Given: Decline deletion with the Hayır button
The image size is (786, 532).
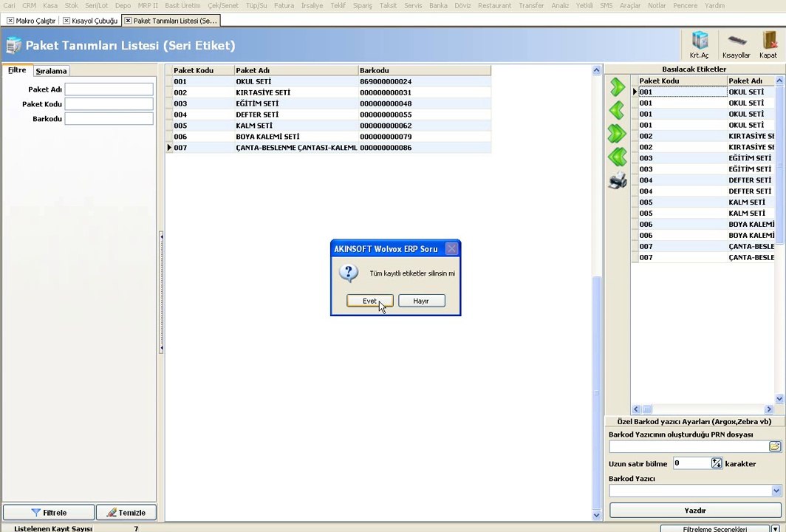Looking at the screenshot, I should [x=422, y=301].
